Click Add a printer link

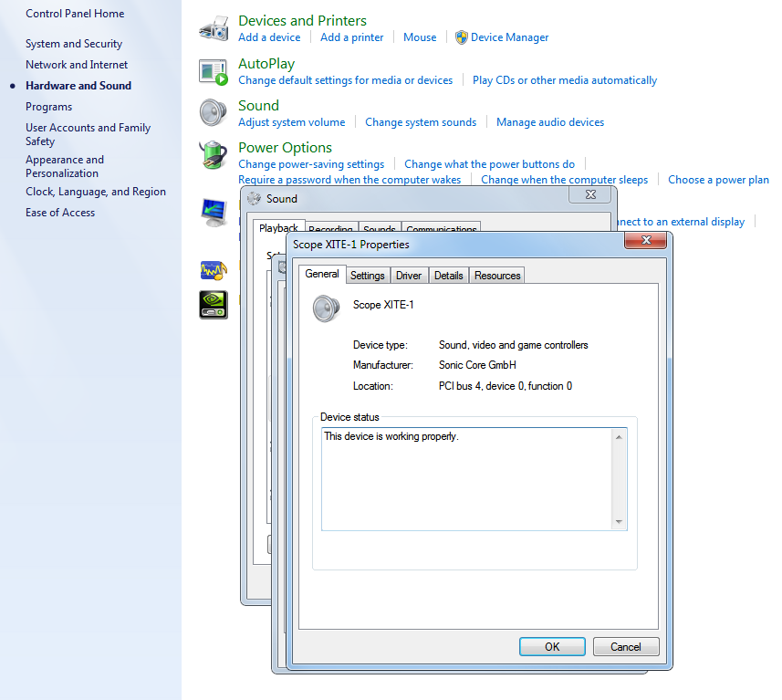pos(352,37)
